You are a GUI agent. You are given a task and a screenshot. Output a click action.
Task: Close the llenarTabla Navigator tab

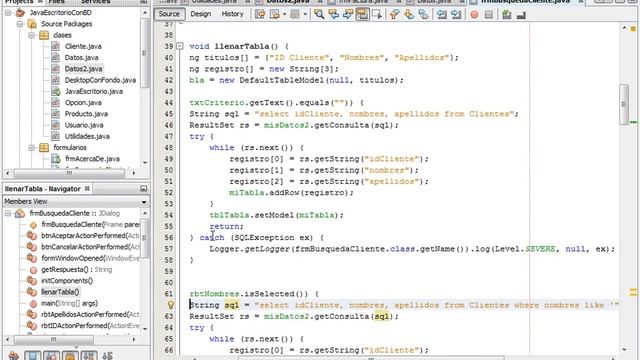click(x=87, y=189)
